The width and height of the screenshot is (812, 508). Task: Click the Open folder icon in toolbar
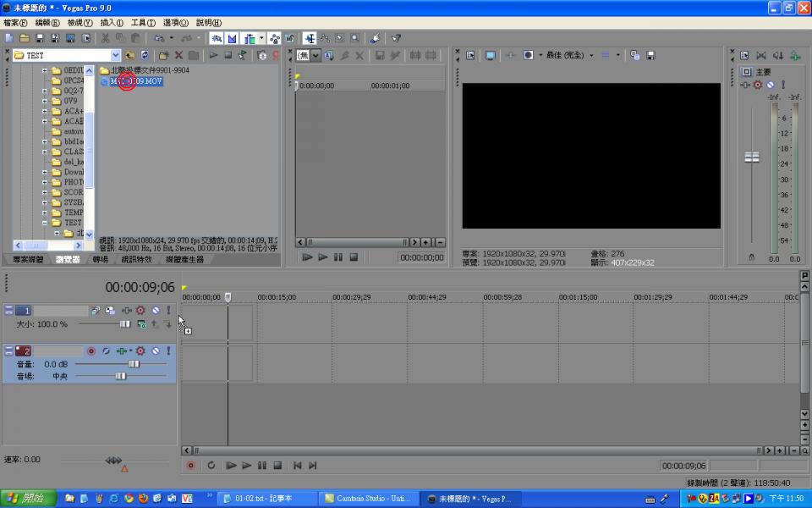click(25, 38)
